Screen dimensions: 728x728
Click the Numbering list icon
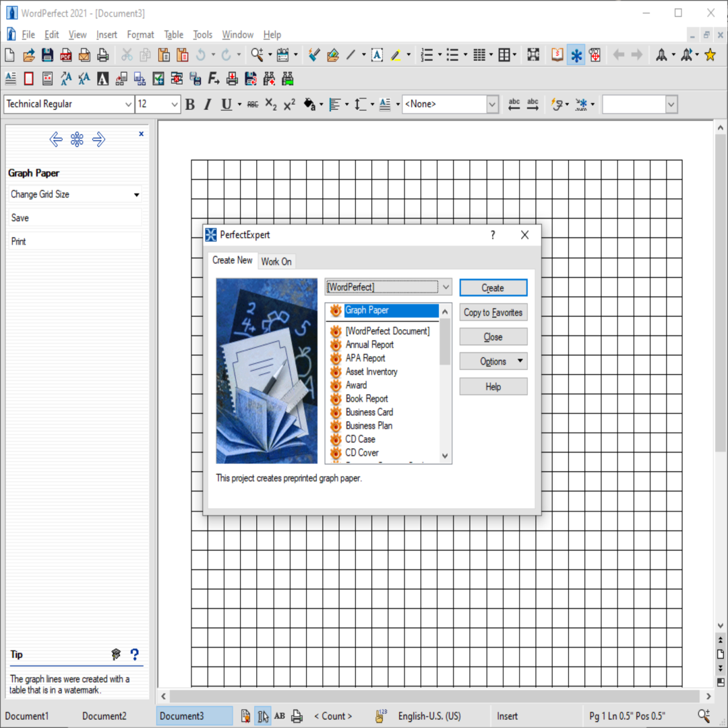tap(427, 55)
